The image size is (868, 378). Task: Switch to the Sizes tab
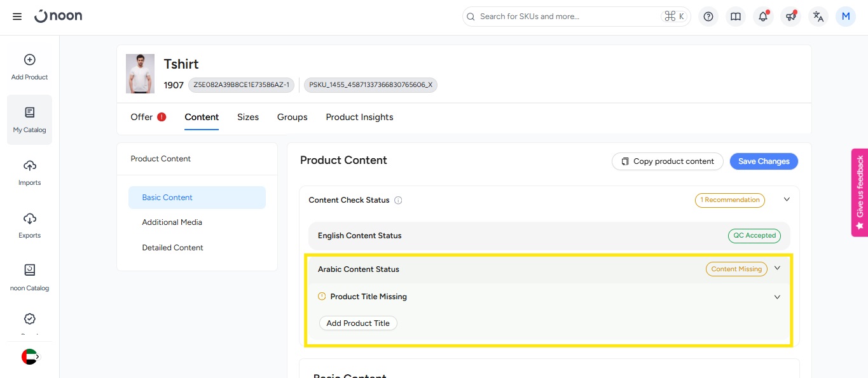tap(248, 117)
